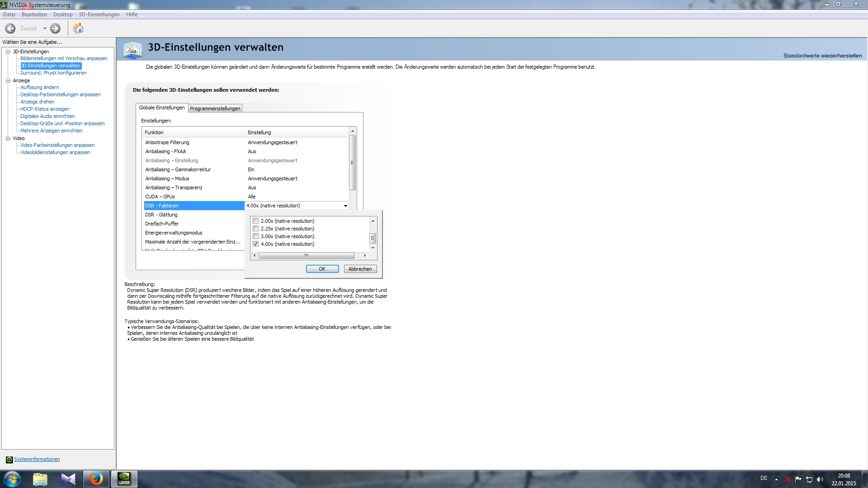
Task: Open the DSR - Faktoren dropdown arrow
Action: point(345,206)
